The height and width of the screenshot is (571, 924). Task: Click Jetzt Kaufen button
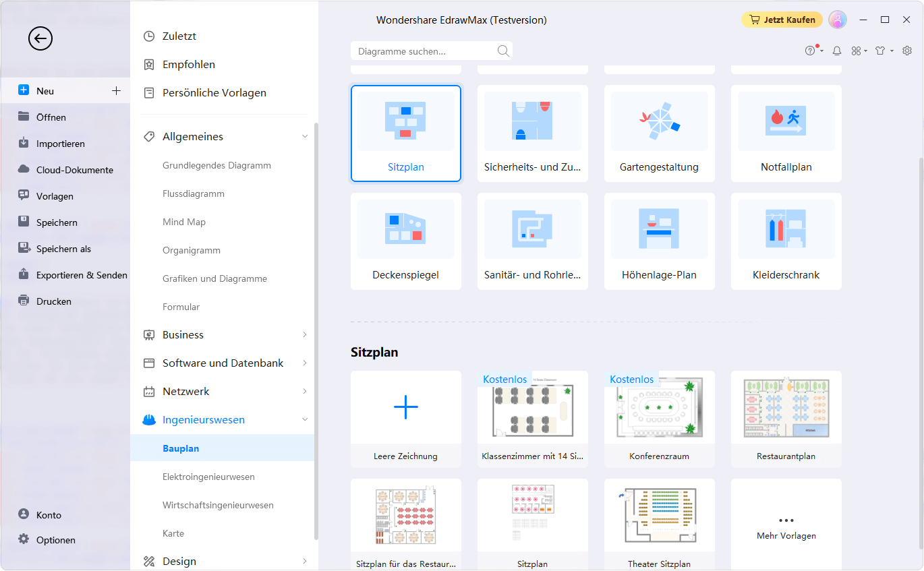pos(782,20)
